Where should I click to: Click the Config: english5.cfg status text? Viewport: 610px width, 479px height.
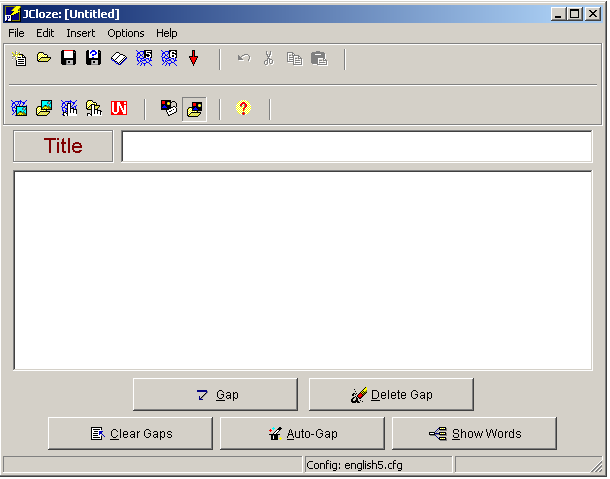[x=354, y=465]
